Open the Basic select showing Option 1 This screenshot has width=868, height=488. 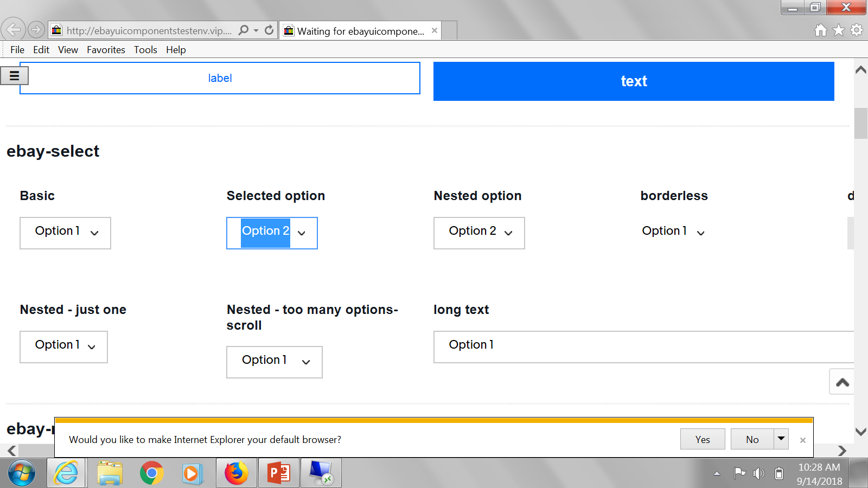pos(65,233)
